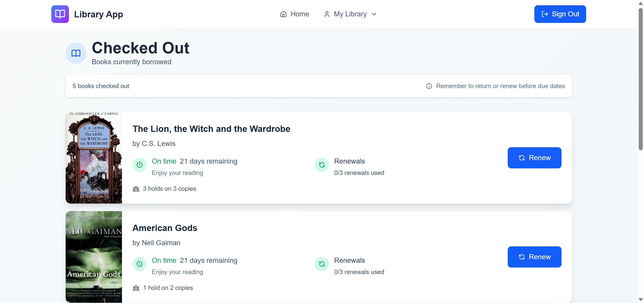Click the holds icon for American Gods
This screenshot has width=644, height=303.
pos(136,288)
